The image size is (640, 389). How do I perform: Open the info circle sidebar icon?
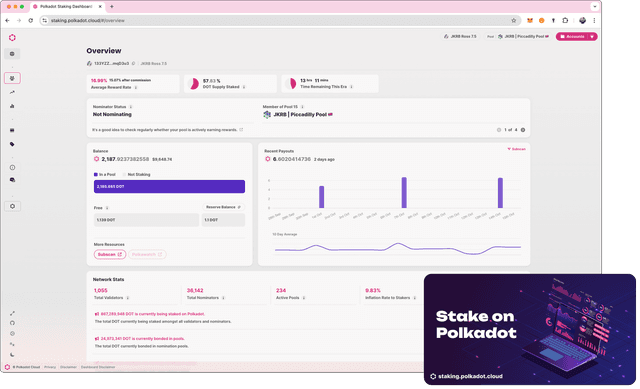(12, 167)
